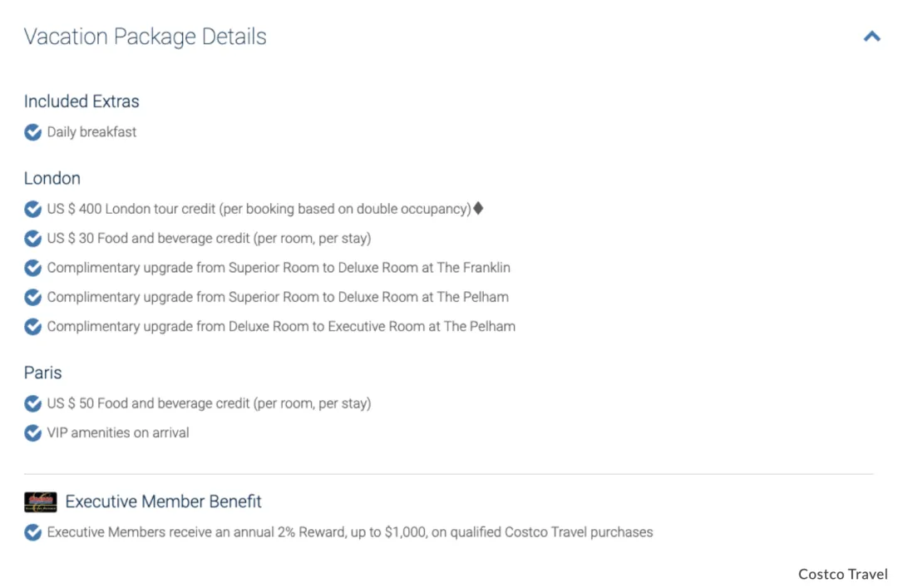Click checkmark for Superior to Deluxe Pelham upgrade
This screenshot has height=588, width=898.
[x=32, y=298]
